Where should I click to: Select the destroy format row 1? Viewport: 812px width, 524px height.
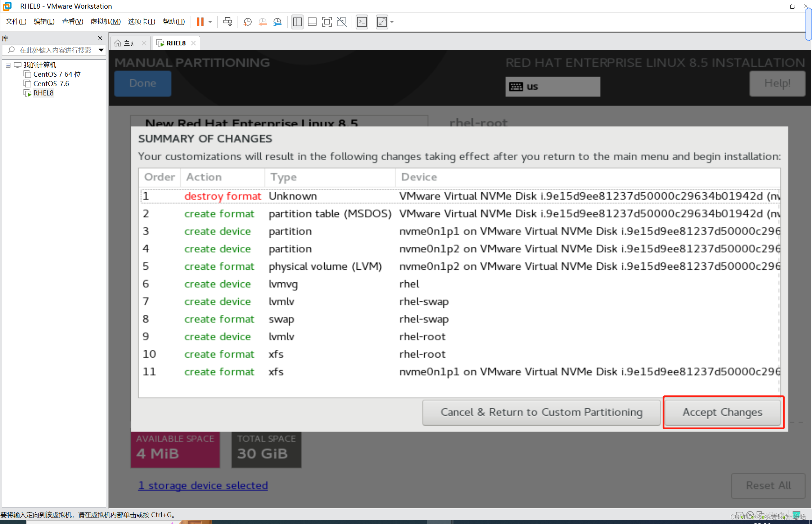point(460,196)
